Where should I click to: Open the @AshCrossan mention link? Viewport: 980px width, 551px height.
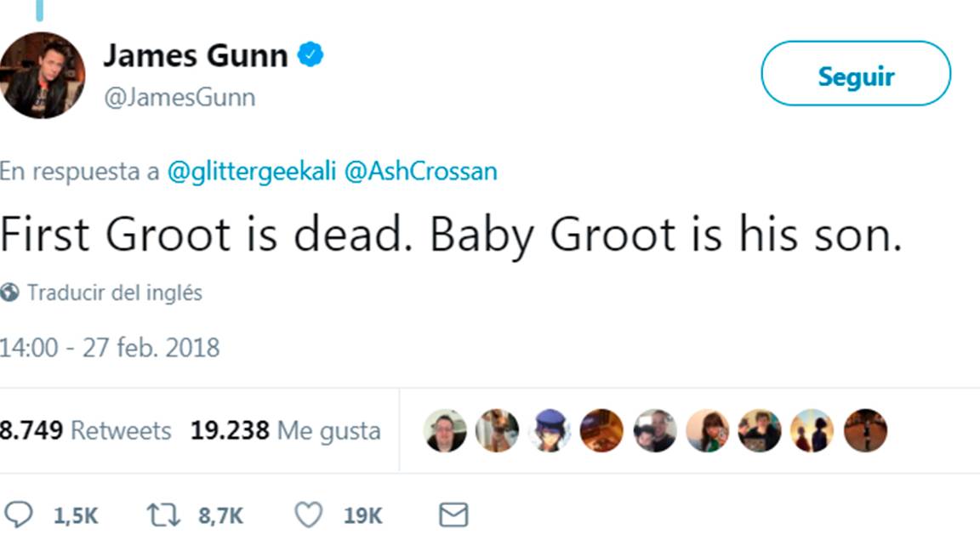[x=424, y=170]
